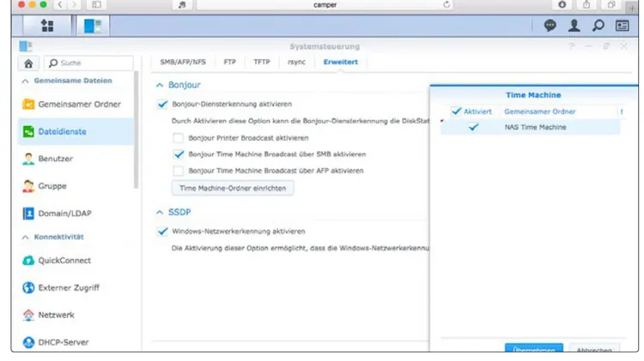Switch to the TFTP tab
Viewport: 644px width, 361px height.
(x=262, y=62)
